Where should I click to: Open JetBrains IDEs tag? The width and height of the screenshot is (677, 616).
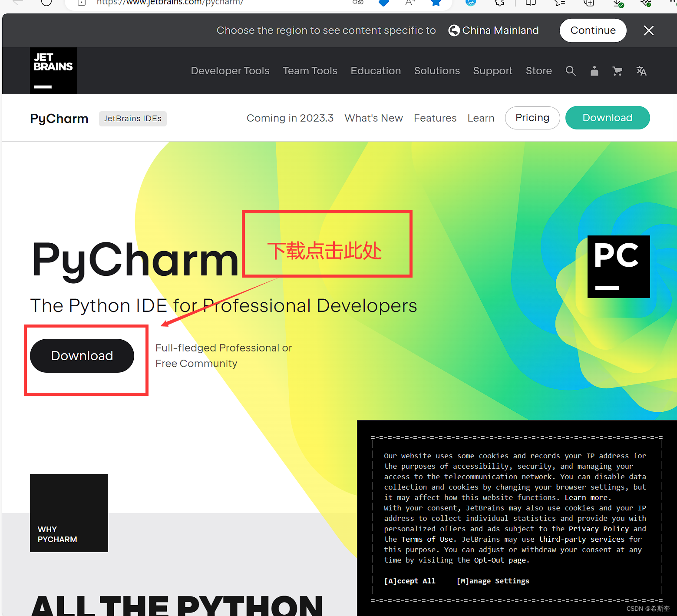point(133,119)
